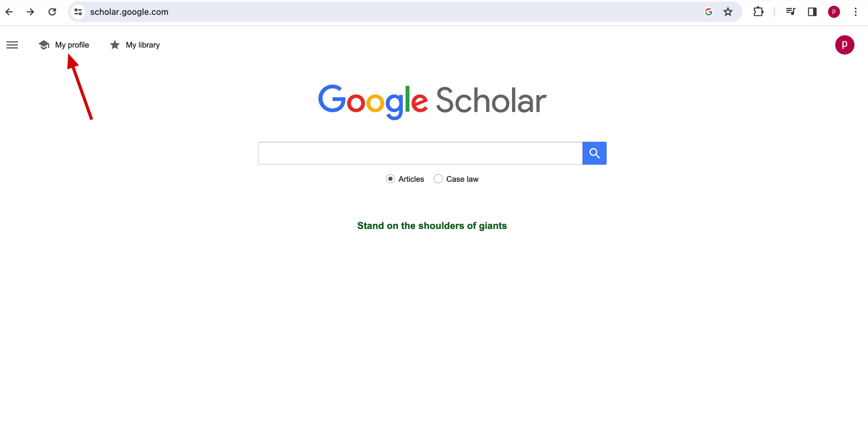The image size is (868, 432).
Task: Open the Chrome profile avatar in toolbar
Action: [834, 12]
